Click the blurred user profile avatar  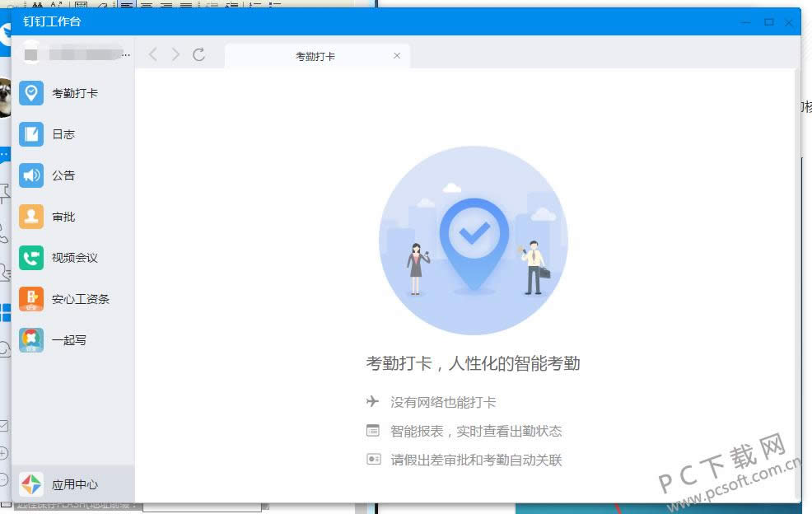(x=31, y=54)
